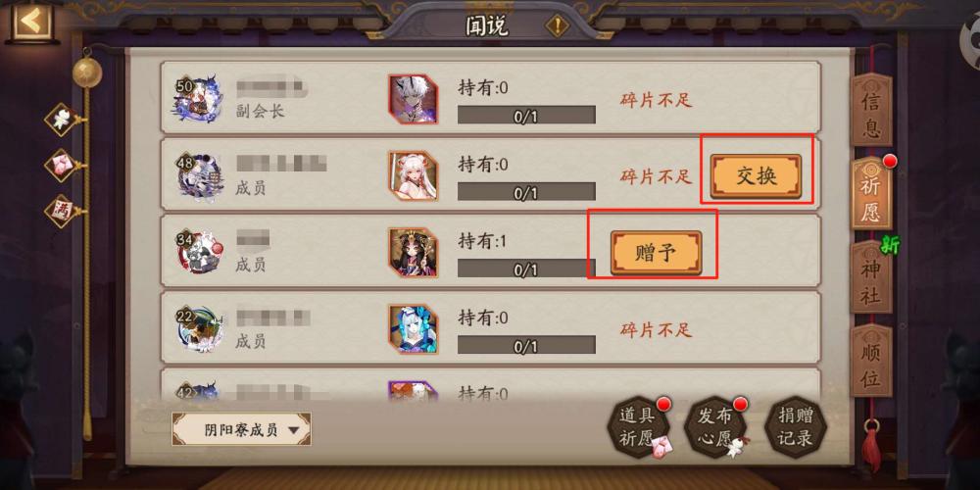Open the yellow exclamation info icon

pos(556,26)
